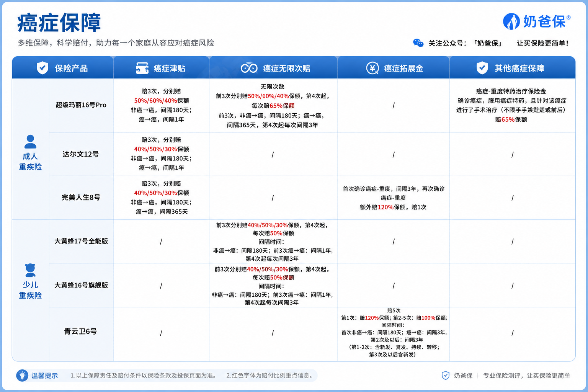Click the 少儿重疾险 category label
Screen dimensions: 588x392
[30, 290]
